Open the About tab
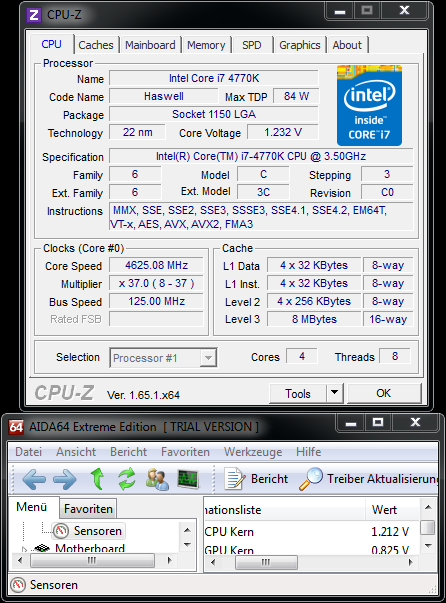This screenshot has height=603, width=446. [347, 45]
